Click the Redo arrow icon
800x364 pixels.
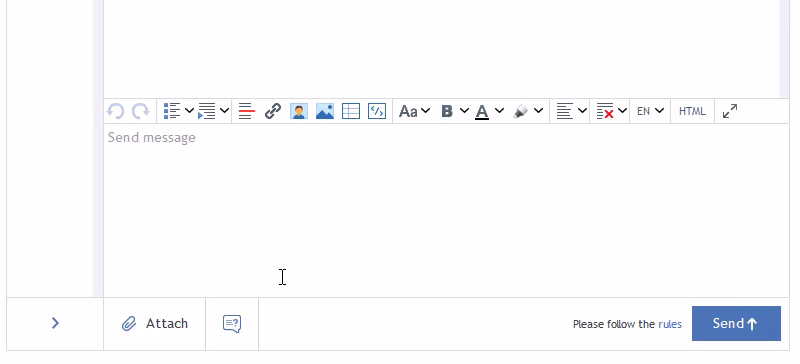coord(140,111)
